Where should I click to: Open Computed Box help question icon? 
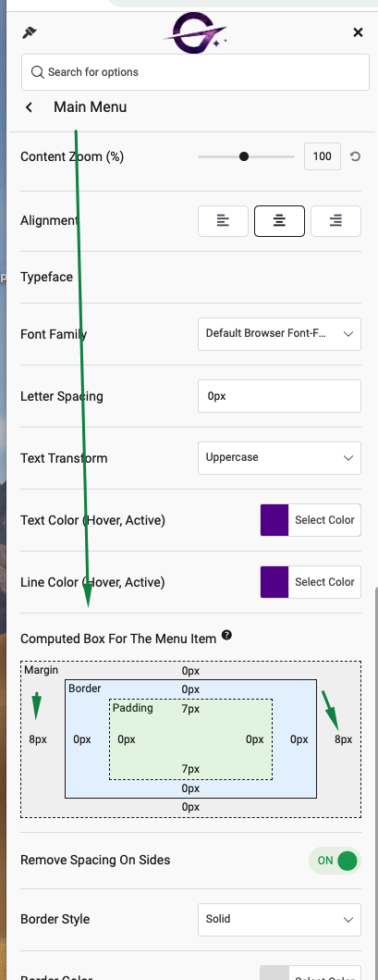click(x=226, y=636)
